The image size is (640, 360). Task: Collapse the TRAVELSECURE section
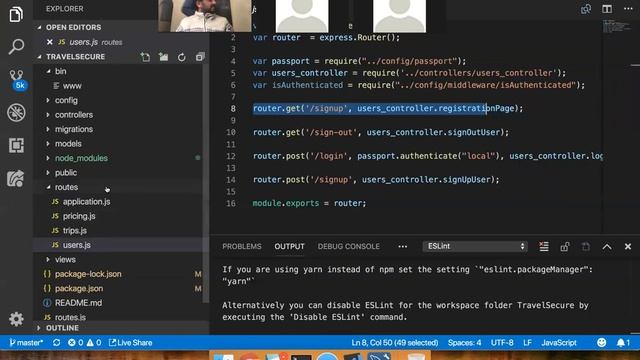[x=75, y=57]
